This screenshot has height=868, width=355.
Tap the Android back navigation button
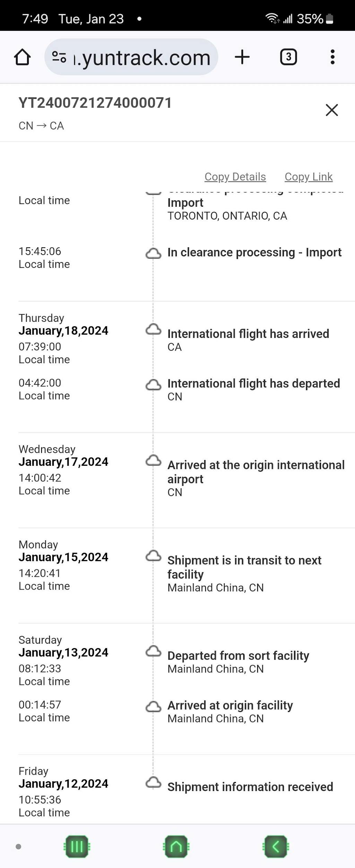click(276, 846)
